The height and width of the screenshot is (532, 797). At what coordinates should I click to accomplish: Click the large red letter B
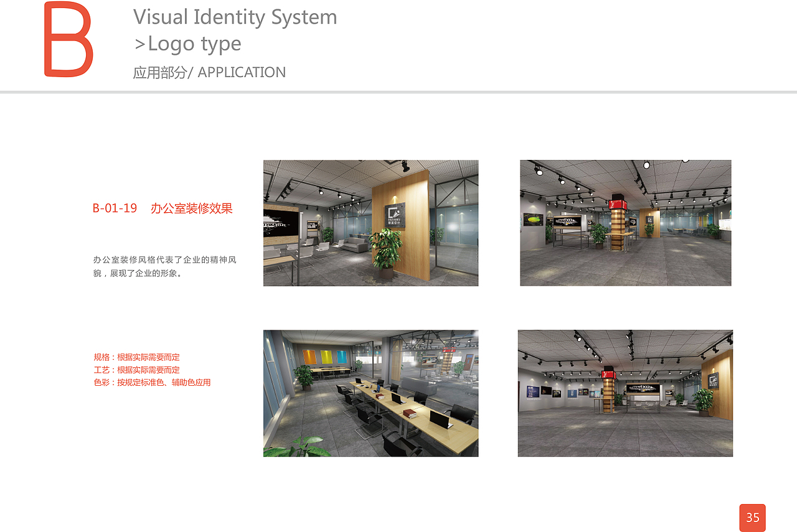tap(68, 39)
